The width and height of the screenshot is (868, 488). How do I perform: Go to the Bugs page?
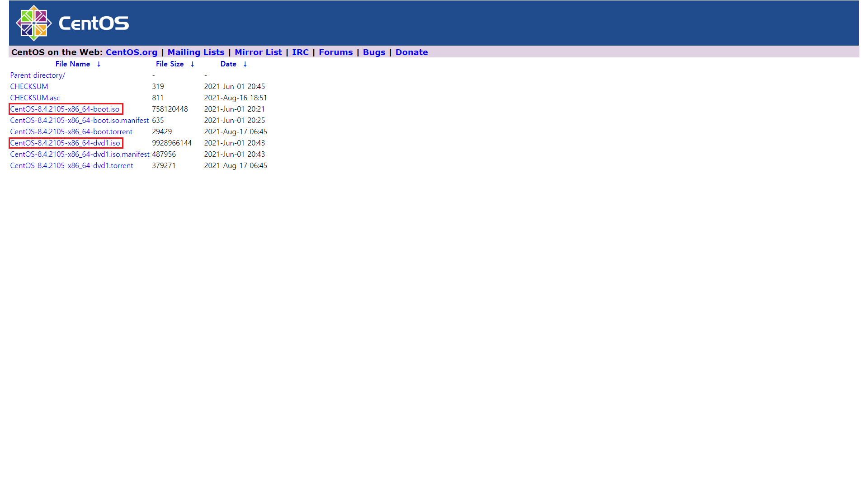374,52
